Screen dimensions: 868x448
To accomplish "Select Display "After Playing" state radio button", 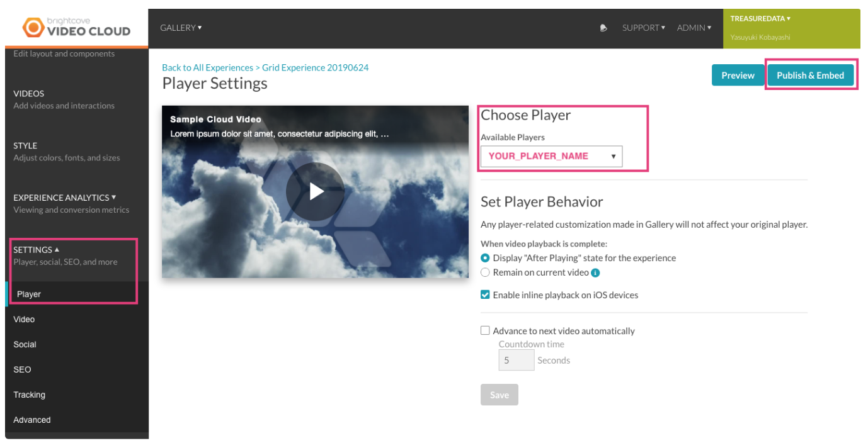I will (485, 258).
